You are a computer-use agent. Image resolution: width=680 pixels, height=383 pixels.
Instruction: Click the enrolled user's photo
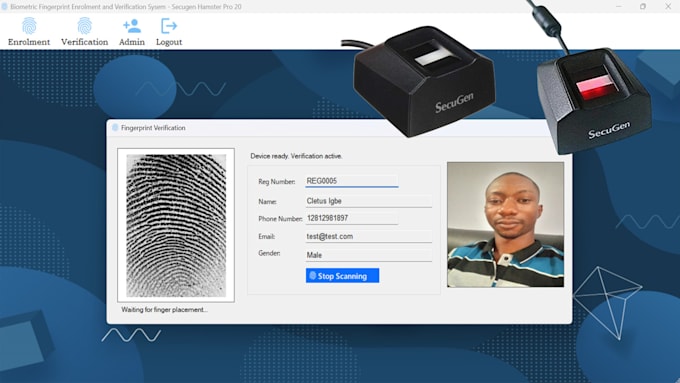tap(506, 224)
